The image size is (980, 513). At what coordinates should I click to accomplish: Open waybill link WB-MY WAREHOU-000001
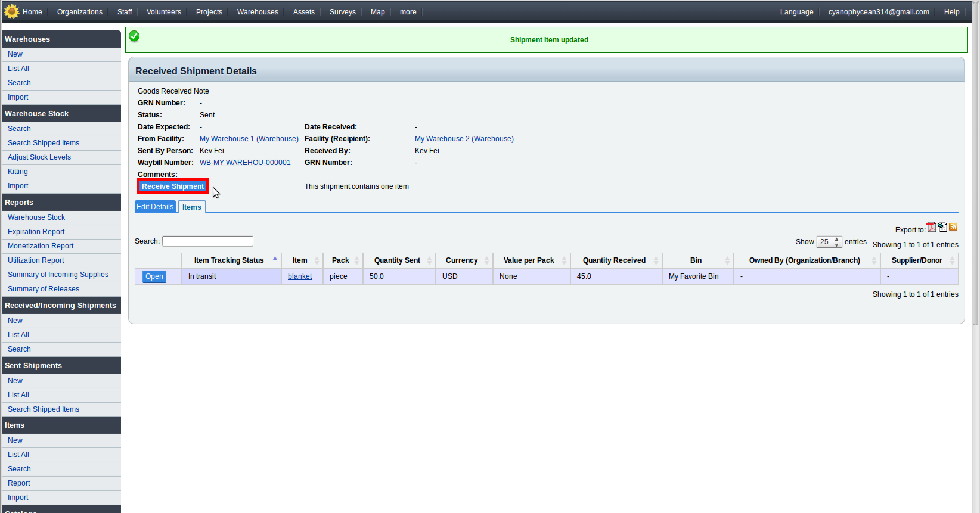pyautogui.click(x=245, y=163)
